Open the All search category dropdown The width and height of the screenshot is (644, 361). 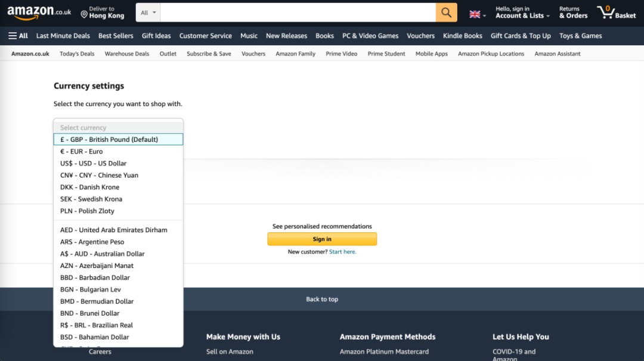(x=148, y=13)
